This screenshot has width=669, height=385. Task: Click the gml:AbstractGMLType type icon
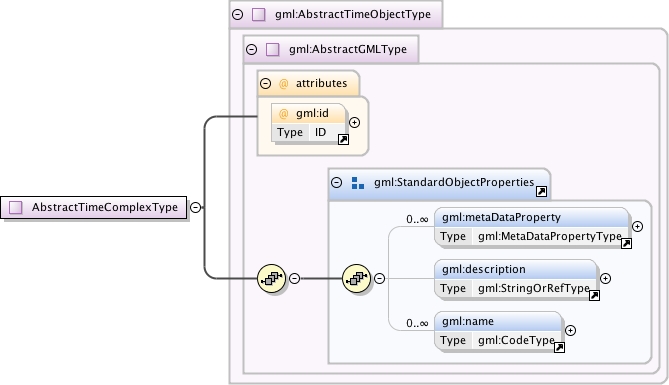click(273, 50)
